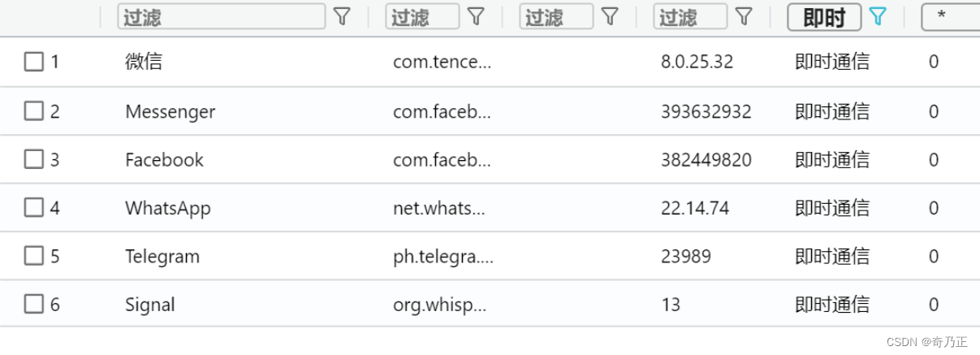The image size is (980, 355).
Task: Focus the name column filter field
Action: [222, 16]
